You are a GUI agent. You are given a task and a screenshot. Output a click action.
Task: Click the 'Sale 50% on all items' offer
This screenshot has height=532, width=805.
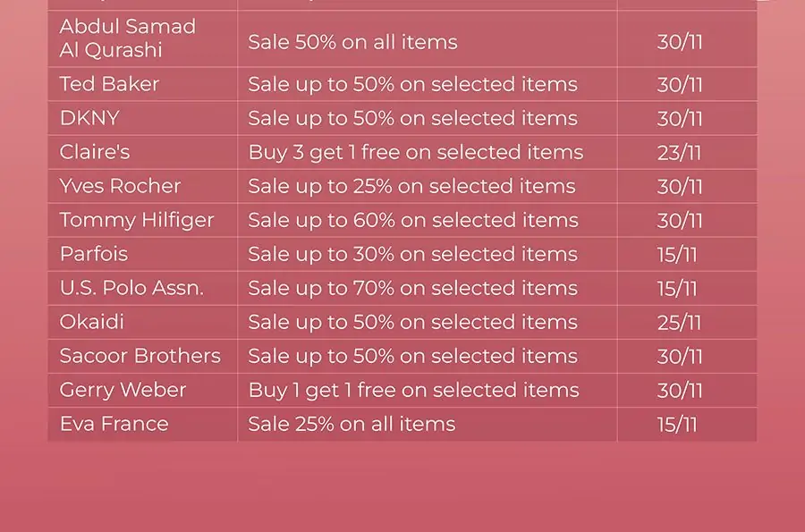352,42
